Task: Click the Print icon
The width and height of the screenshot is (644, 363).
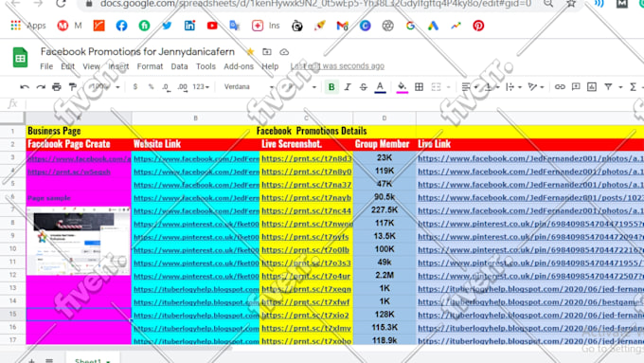Action: point(57,87)
